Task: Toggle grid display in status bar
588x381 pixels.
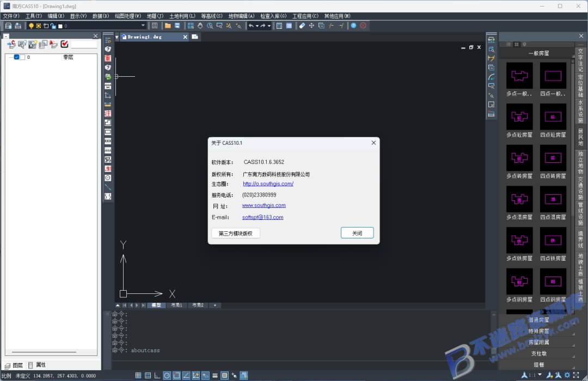Action: pyautogui.click(x=138, y=375)
